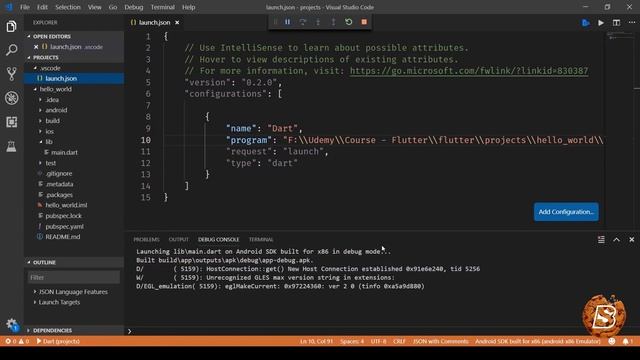Click the debug console input prompt
This screenshot has width=640, height=360.
tap(382, 331)
